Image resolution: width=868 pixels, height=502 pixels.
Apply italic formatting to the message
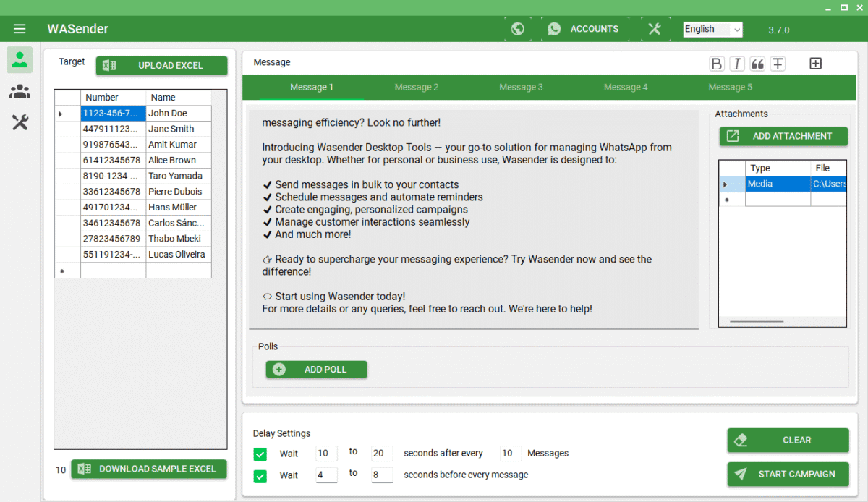tap(736, 63)
